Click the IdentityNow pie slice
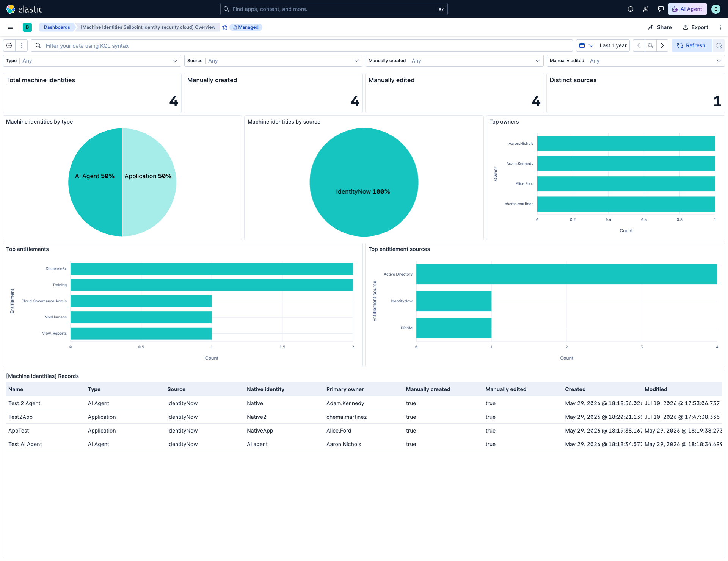 point(364,182)
